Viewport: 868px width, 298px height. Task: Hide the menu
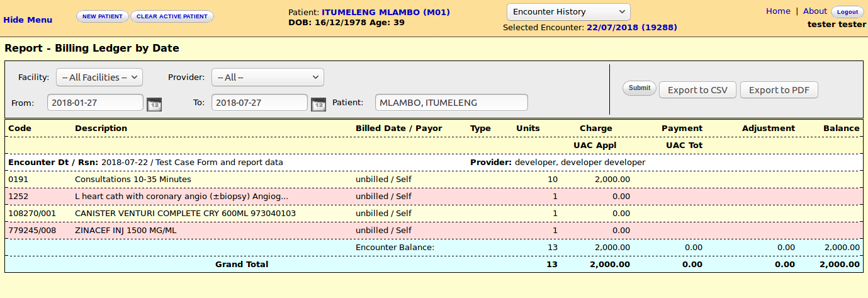[28, 20]
